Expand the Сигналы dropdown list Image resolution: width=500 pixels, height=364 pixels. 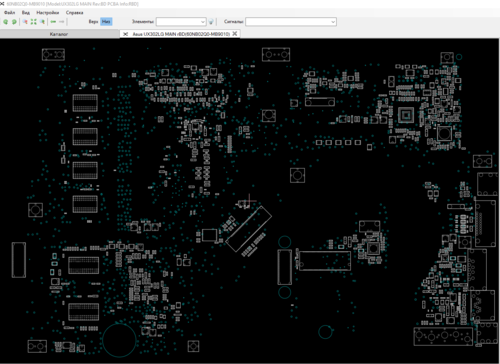pos(333,22)
